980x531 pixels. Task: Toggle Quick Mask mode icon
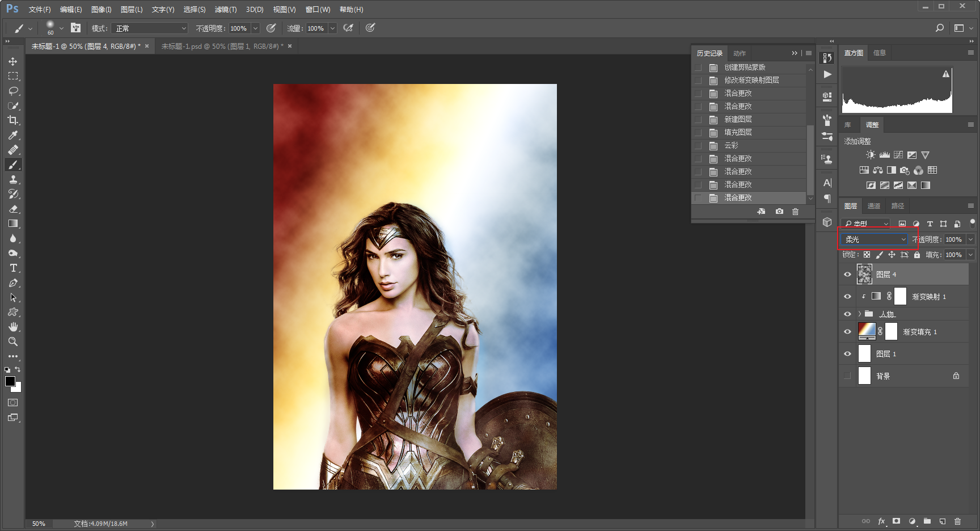[x=13, y=403]
